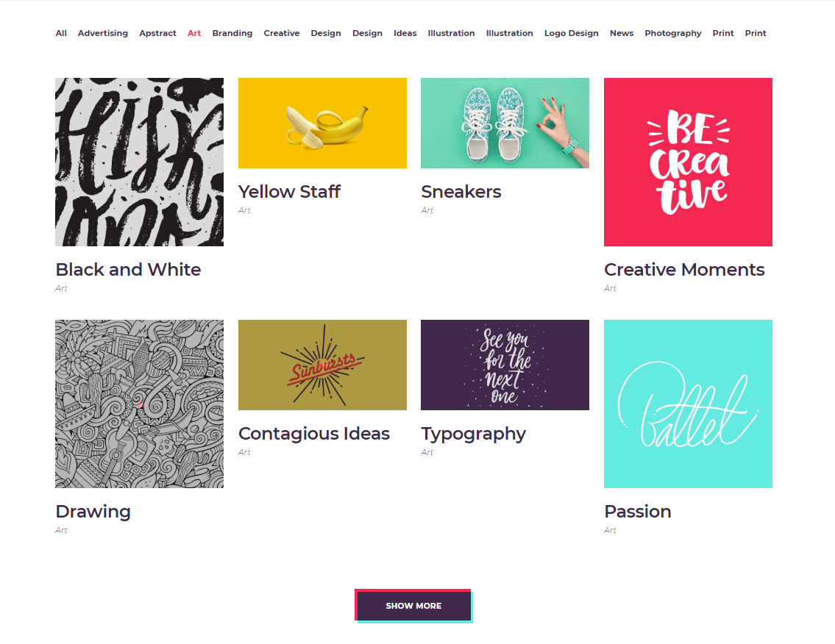Open the Creative Moments title link
835x644 pixels.
(684, 270)
